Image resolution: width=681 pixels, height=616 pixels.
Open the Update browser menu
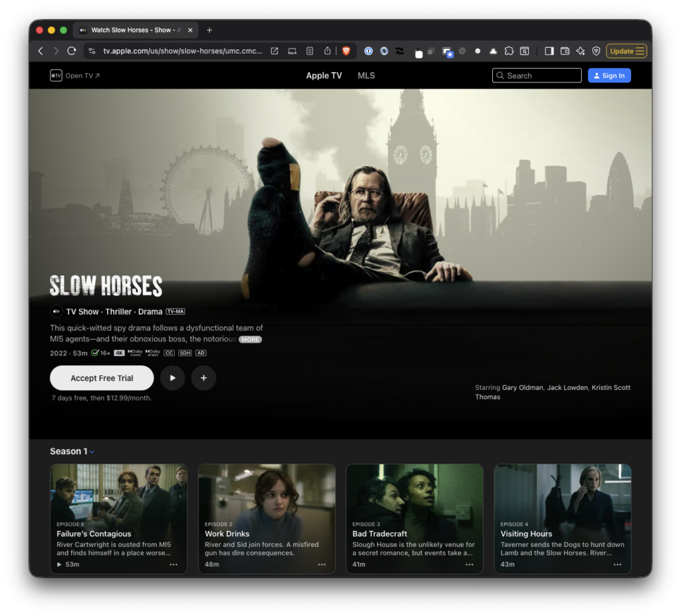click(x=626, y=51)
